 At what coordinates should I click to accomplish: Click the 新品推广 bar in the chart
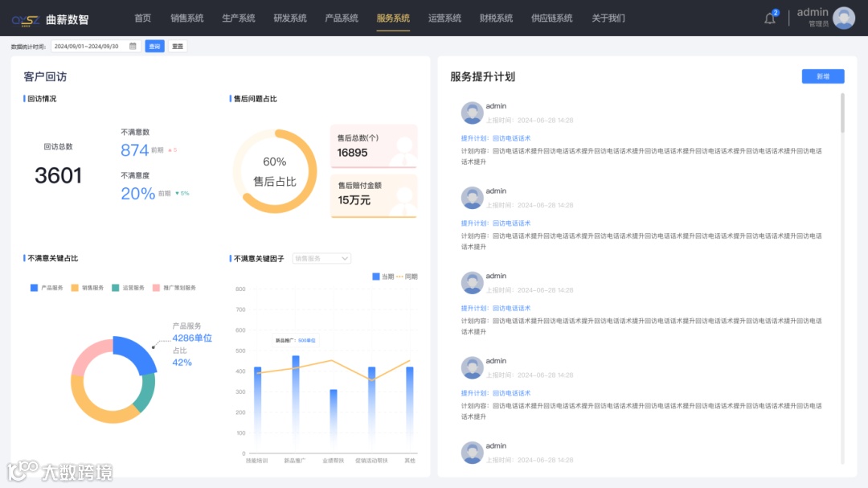296,404
